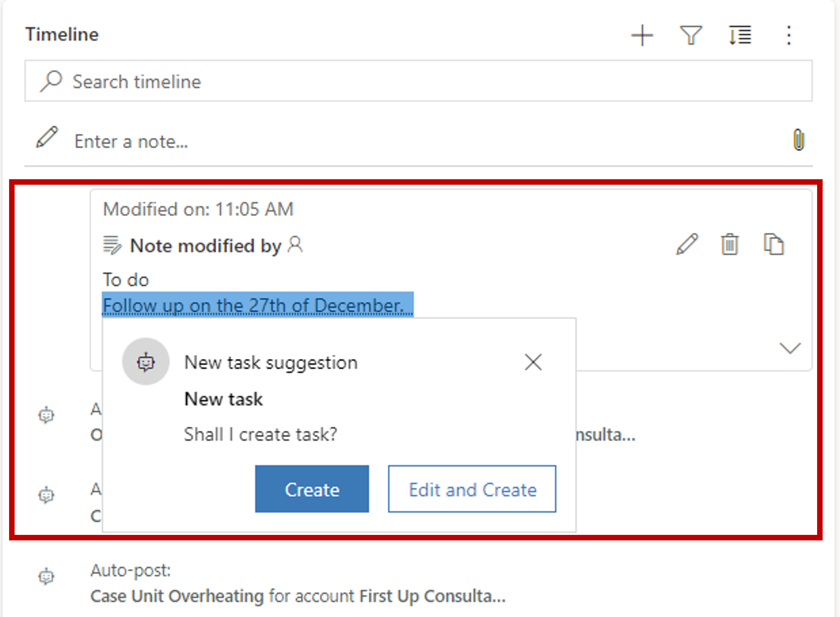Click the plus icon to add timeline record
840x617 pixels.
click(x=642, y=36)
